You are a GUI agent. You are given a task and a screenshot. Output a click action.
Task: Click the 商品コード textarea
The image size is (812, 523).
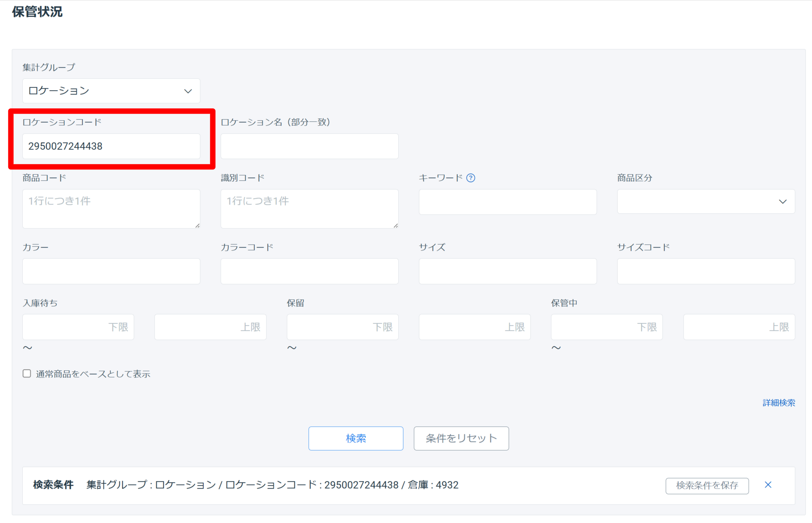(111, 209)
